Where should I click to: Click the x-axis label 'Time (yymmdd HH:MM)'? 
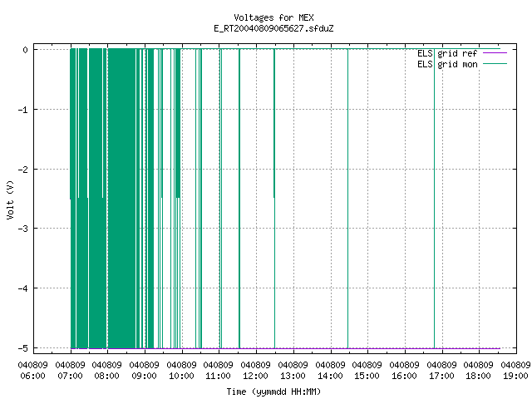coord(273,392)
